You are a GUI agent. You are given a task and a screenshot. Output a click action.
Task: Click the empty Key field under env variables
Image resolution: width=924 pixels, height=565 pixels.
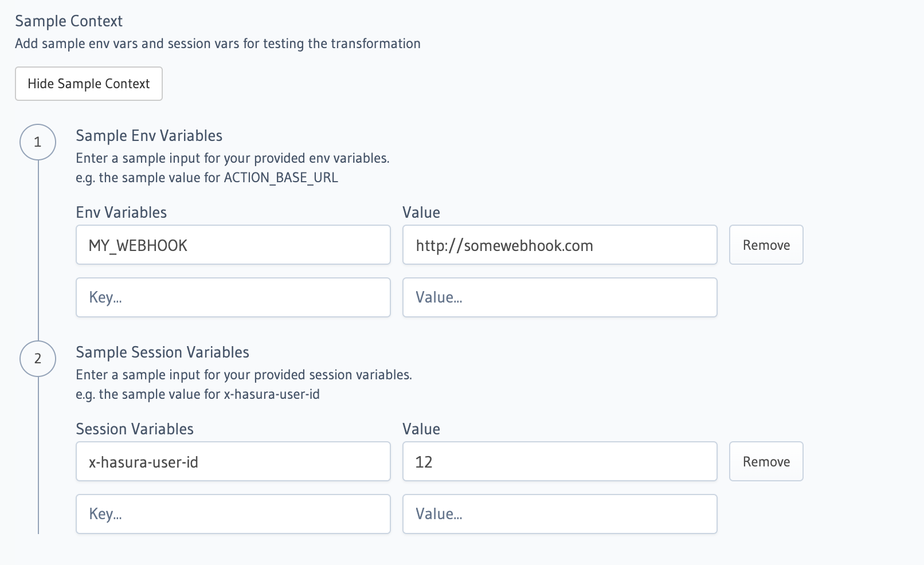(x=233, y=297)
